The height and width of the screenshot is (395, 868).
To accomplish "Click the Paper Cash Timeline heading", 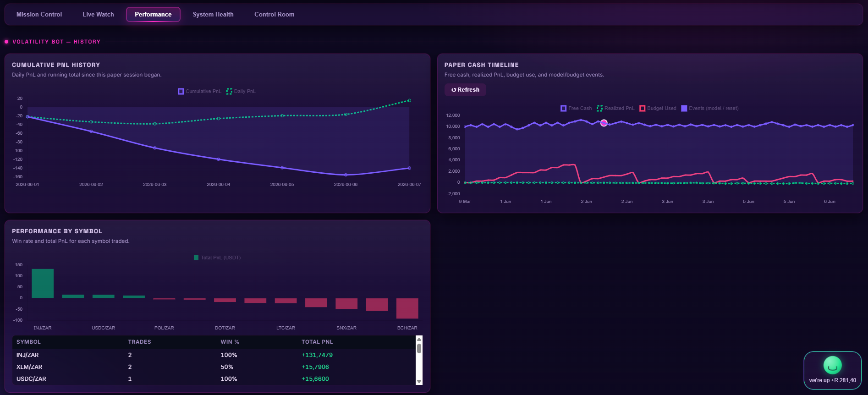I will tap(481, 65).
